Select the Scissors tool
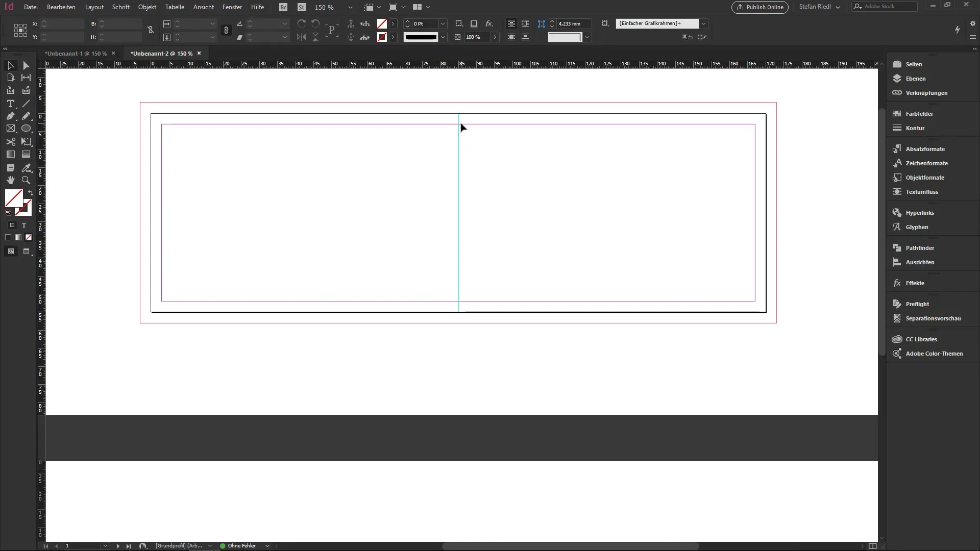The width and height of the screenshot is (980, 551). [x=10, y=142]
